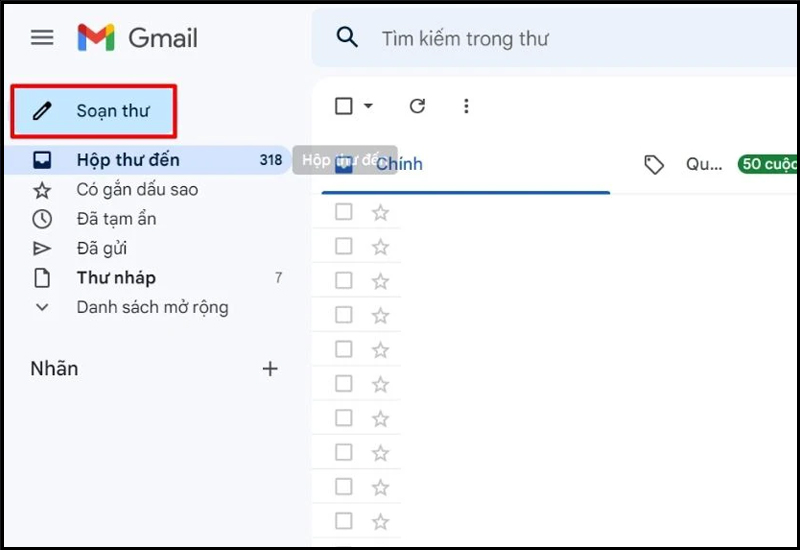Open the select-all dropdown arrow

(x=368, y=106)
